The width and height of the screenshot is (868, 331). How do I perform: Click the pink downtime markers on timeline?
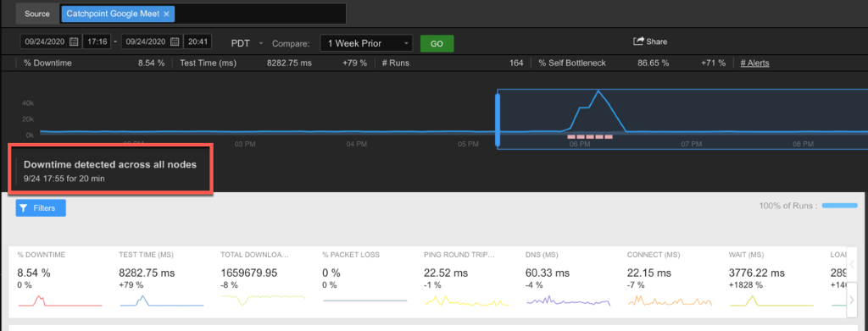click(x=590, y=136)
